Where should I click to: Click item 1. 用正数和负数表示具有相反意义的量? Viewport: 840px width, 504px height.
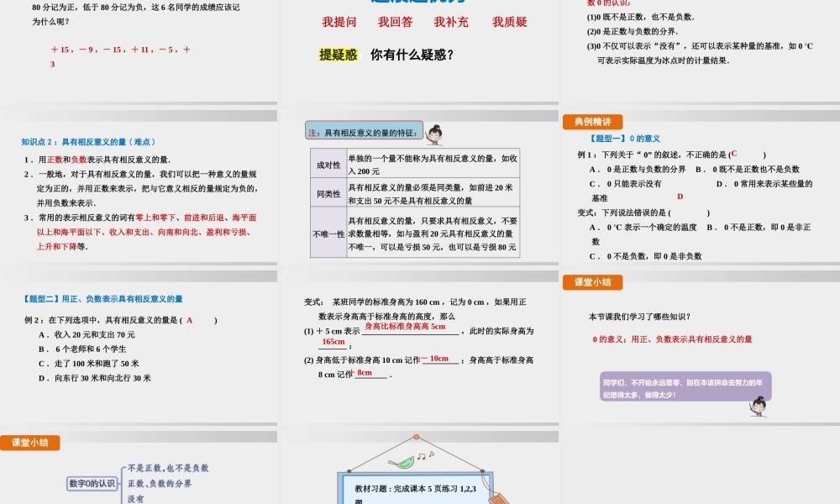[x=97, y=160]
